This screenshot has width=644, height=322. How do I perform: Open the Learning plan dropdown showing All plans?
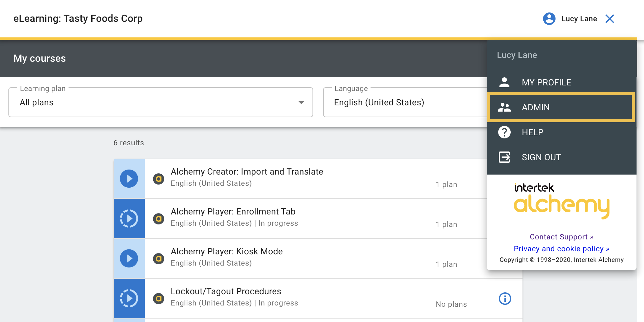point(160,102)
